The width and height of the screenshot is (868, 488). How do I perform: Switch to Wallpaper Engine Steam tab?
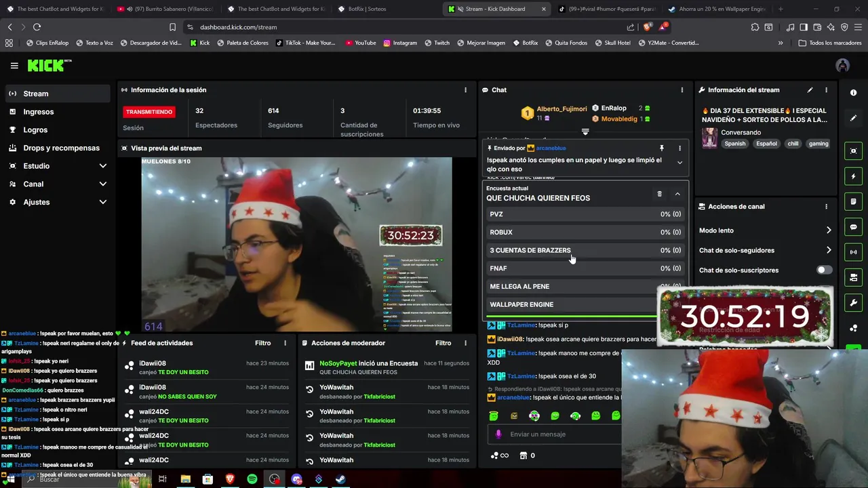point(717,9)
